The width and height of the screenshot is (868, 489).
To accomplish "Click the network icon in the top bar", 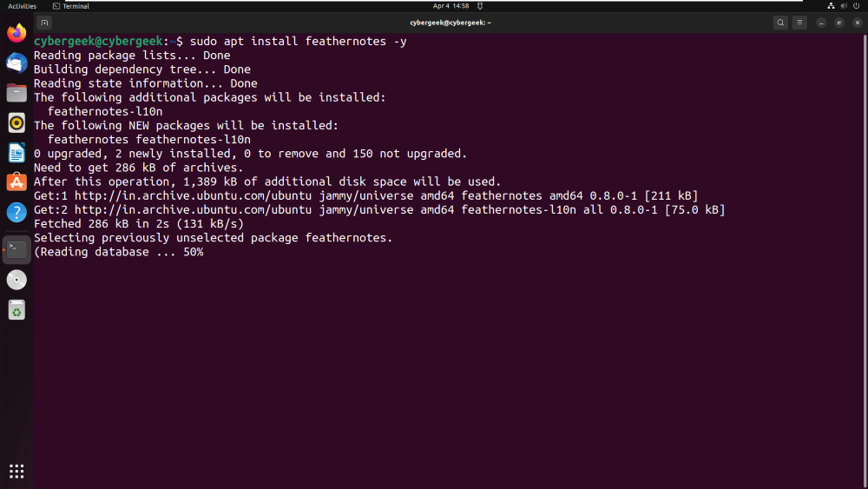I will 831,6.
